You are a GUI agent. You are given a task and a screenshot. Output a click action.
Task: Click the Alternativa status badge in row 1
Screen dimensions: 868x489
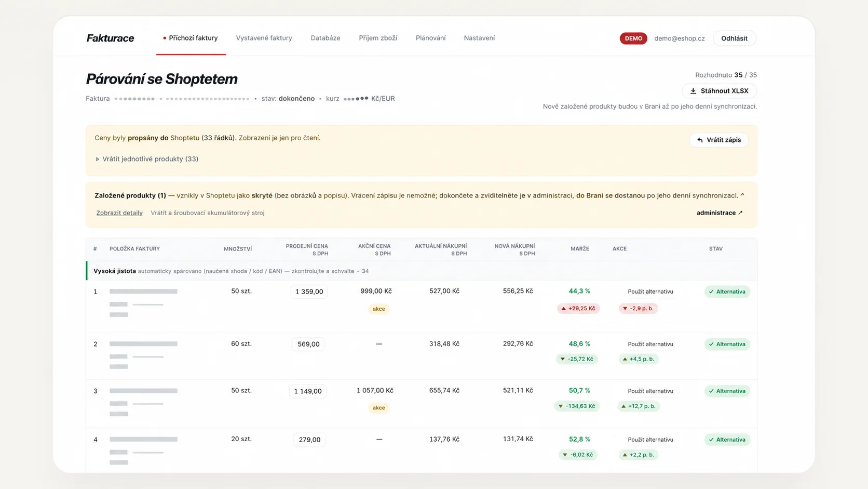pyautogui.click(x=727, y=292)
